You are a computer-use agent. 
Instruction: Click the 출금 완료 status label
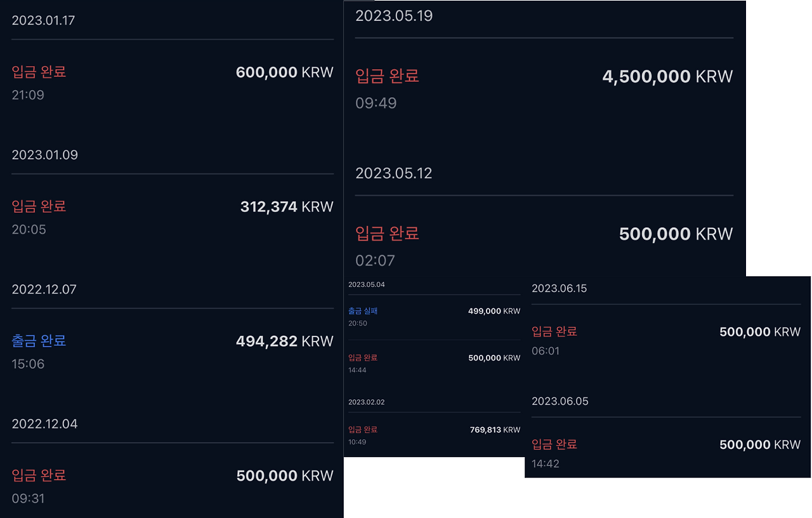coord(38,341)
